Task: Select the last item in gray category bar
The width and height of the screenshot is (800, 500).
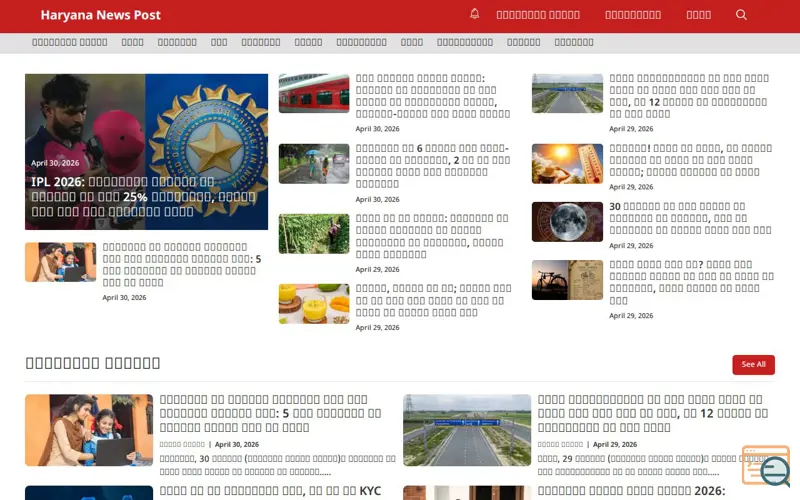Action: (573, 42)
